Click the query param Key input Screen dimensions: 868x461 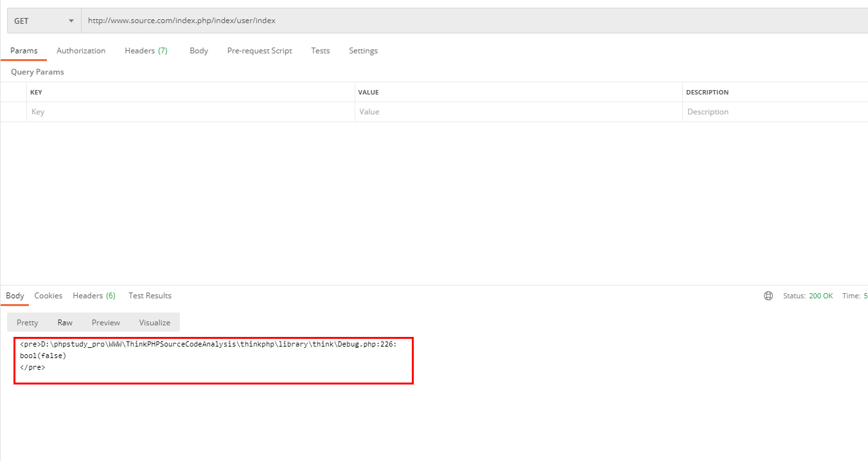191,112
